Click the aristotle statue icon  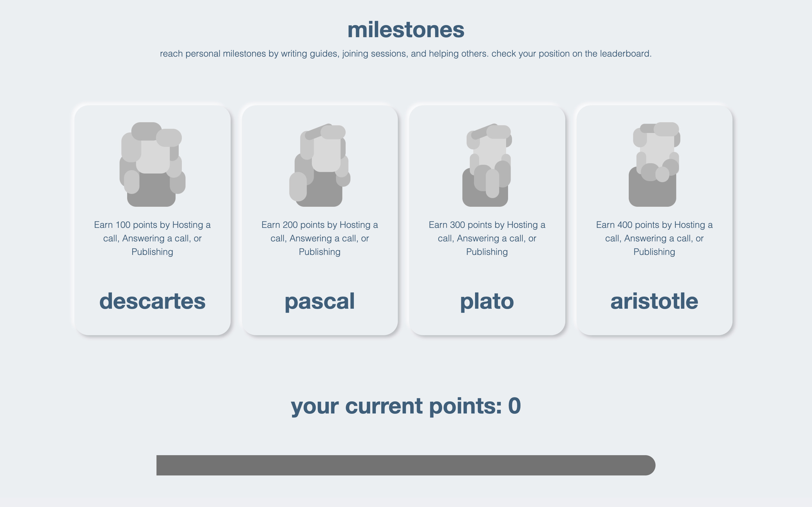(654, 164)
